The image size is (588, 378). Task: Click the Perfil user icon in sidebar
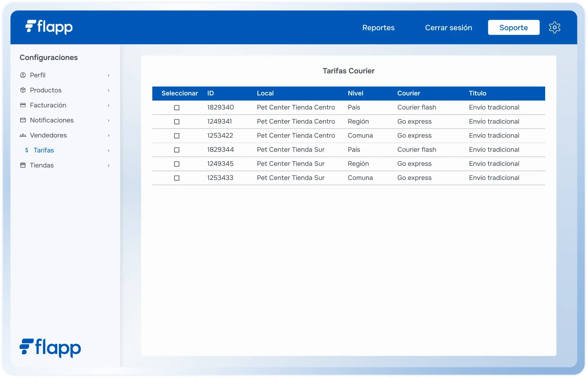23,75
